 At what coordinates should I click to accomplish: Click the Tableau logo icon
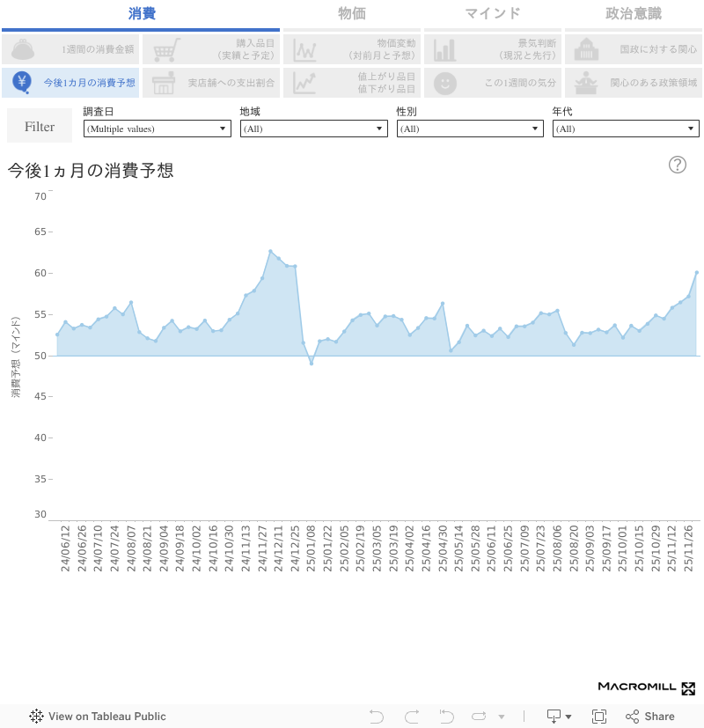[x=36, y=717]
